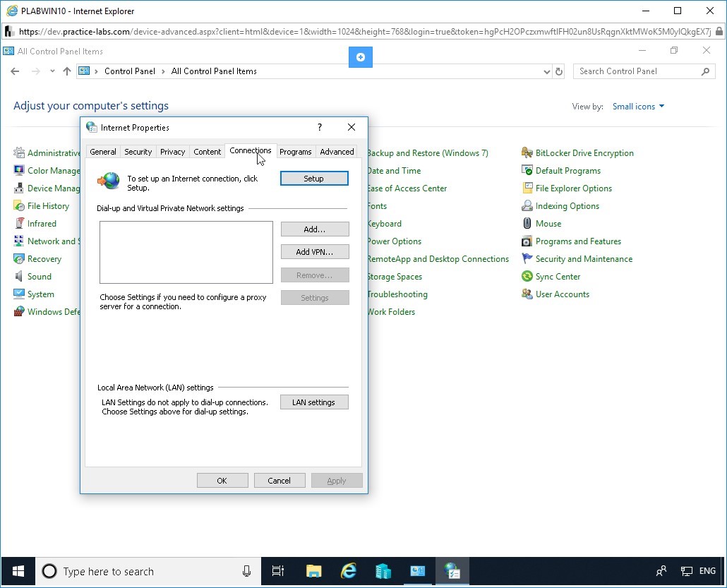Open the Troubleshooting link
This screenshot has height=588, width=727.
(397, 294)
